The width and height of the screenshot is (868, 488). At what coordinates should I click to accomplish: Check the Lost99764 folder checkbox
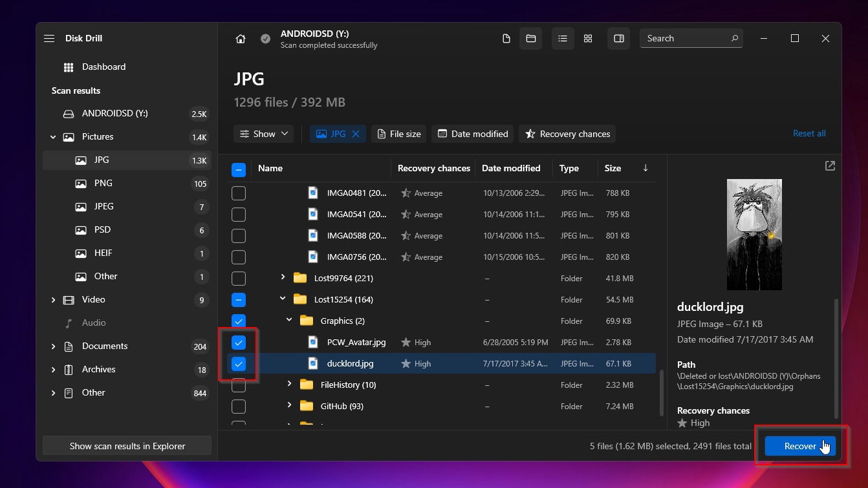[x=239, y=279]
